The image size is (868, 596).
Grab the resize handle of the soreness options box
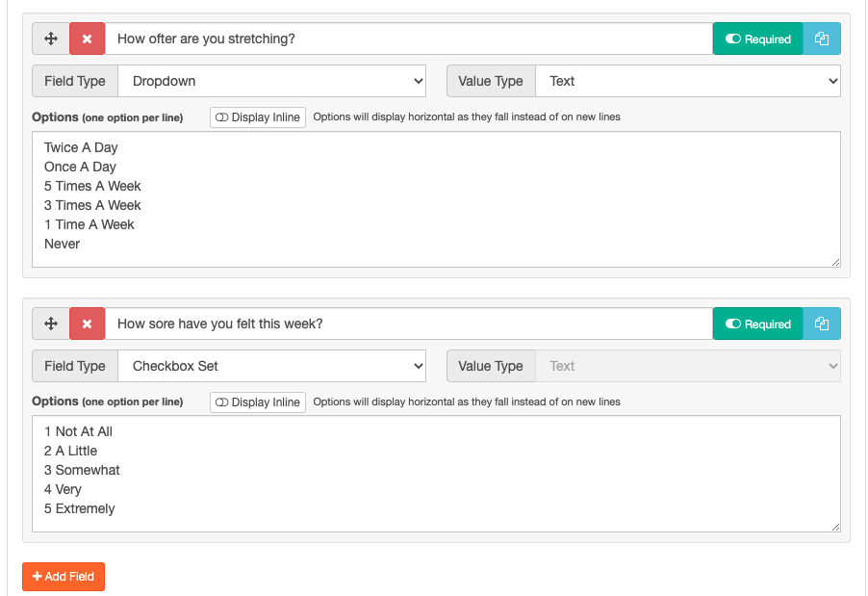[835, 527]
